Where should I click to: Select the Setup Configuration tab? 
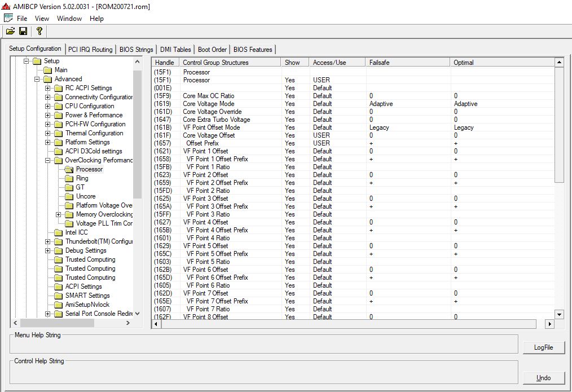tap(35, 49)
